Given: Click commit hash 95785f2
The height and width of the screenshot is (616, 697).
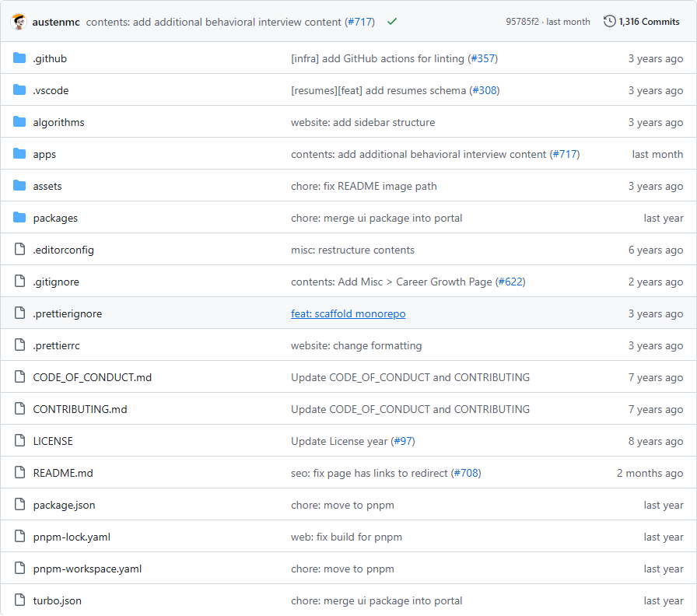Looking at the screenshot, I should pyautogui.click(x=523, y=22).
